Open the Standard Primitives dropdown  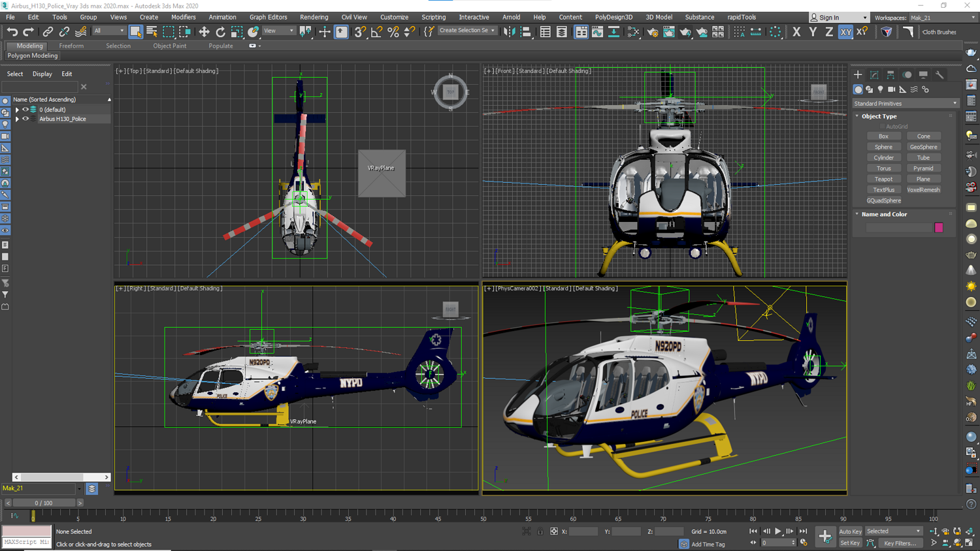(x=906, y=103)
